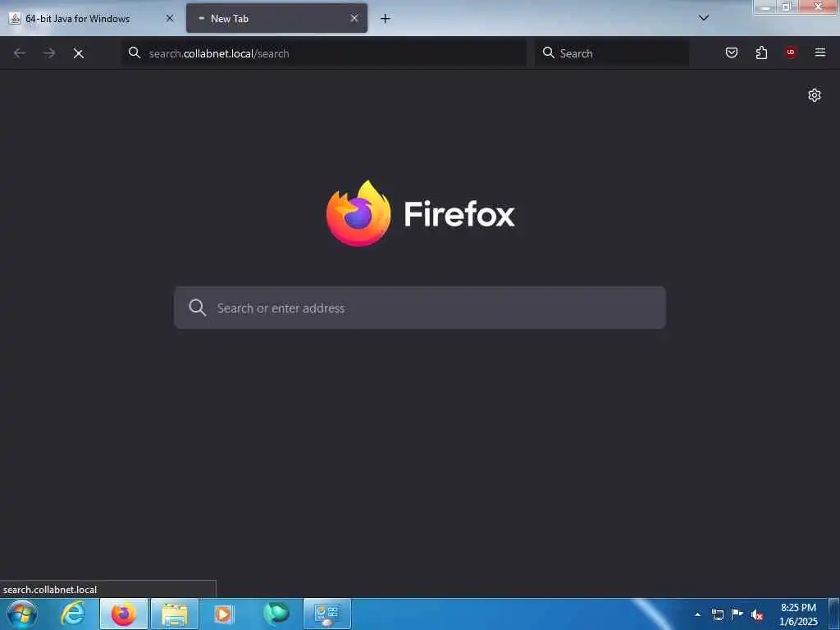The width and height of the screenshot is (840, 630).
Task: Open the uBlock Origin extension icon
Action: [791, 52]
